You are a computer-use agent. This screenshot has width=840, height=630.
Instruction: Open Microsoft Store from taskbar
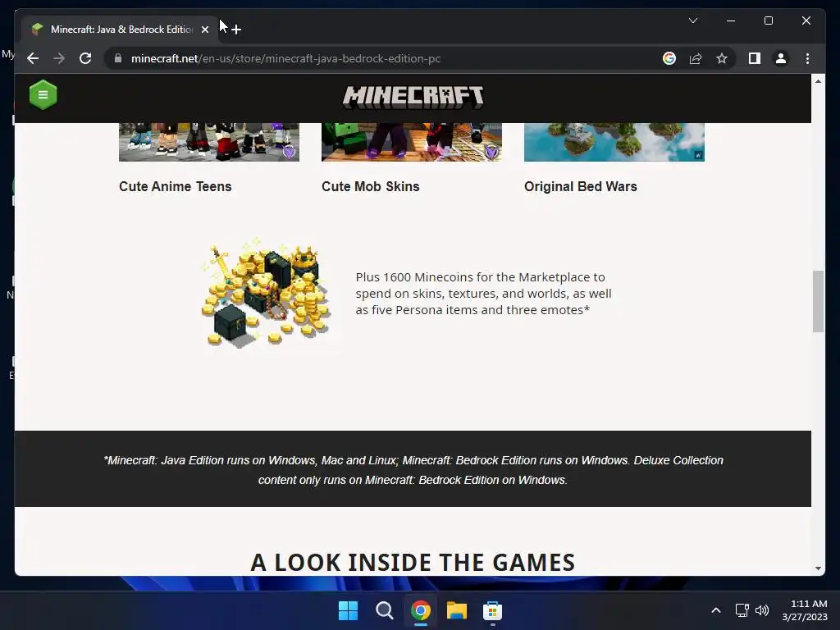click(492, 610)
